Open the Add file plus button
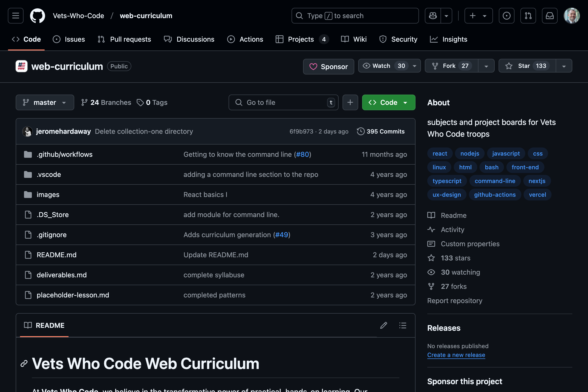588x392 pixels. pos(350,102)
